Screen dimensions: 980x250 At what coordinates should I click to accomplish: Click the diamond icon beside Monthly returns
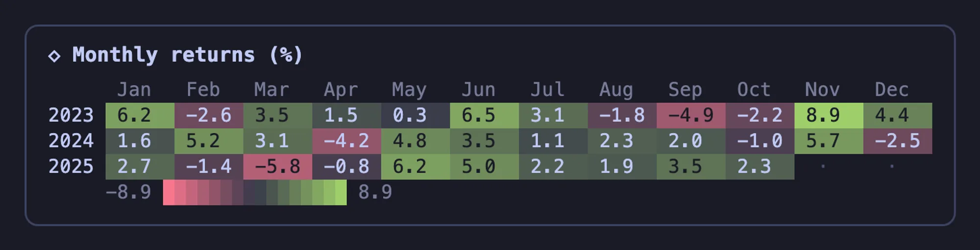[x=54, y=56]
